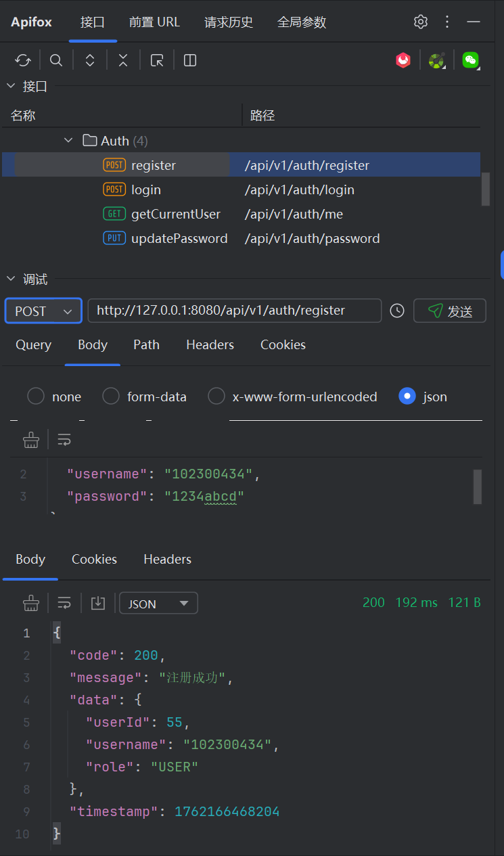
Task: Select the getCurrentUser endpoint row
Action: tap(242, 214)
